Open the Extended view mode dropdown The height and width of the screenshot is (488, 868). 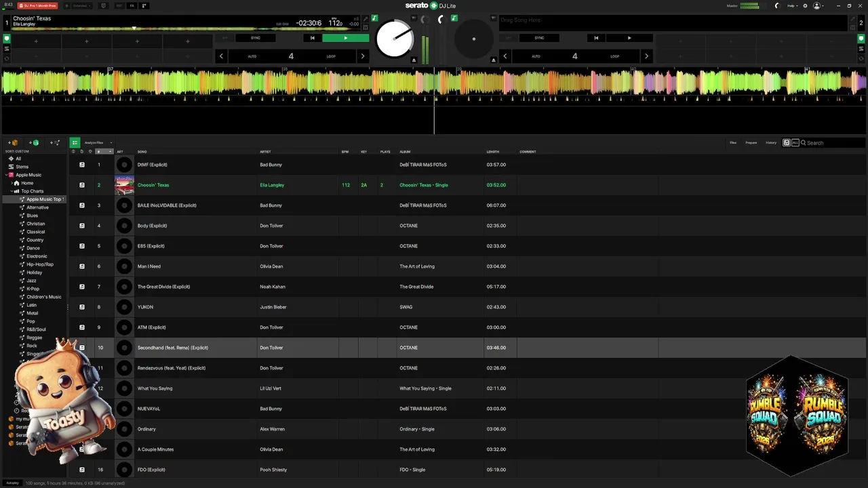81,5
